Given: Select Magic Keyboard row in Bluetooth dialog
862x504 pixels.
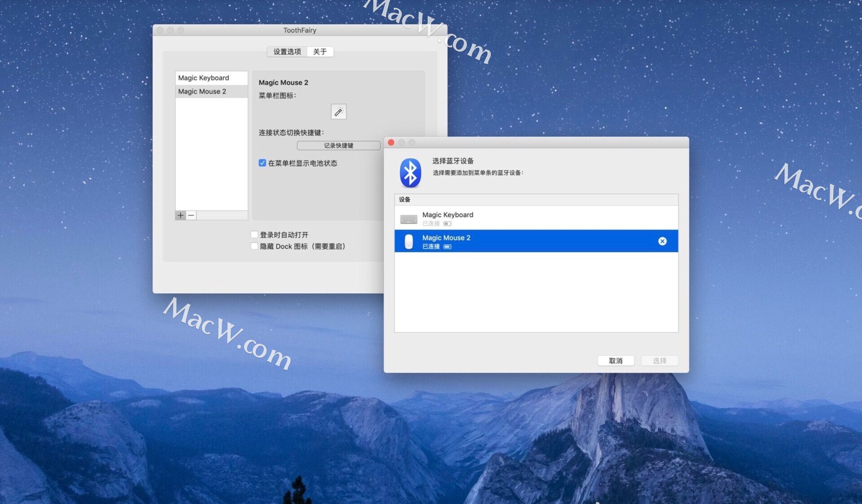Looking at the screenshot, I should click(x=536, y=218).
